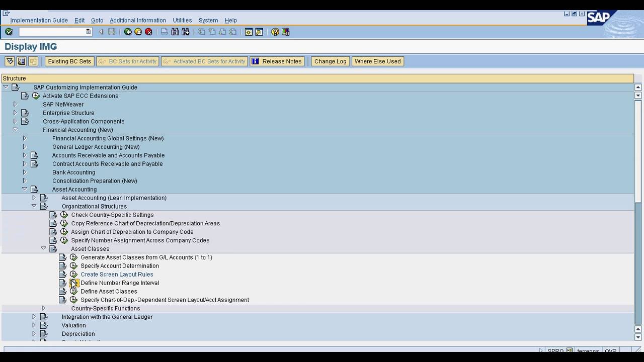Collapse the SAP Customizing Implementation Guide node
Viewport: 644px width, 362px height.
6,87
